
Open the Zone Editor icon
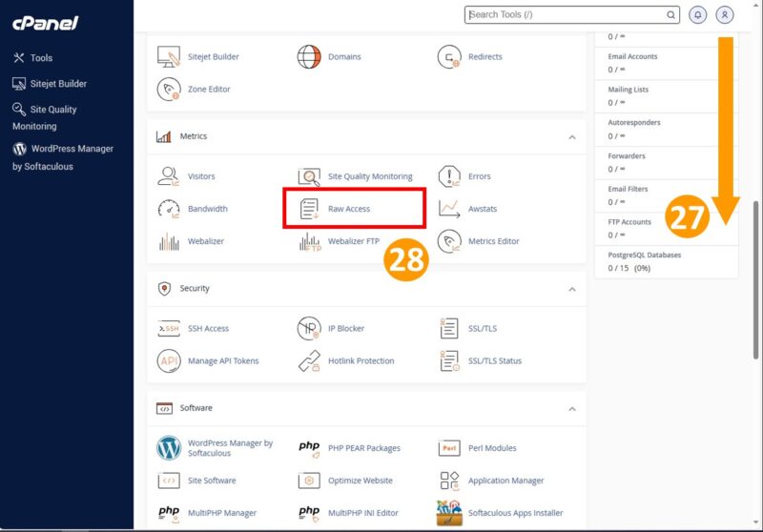pyautogui.click(x=169, y=90)
